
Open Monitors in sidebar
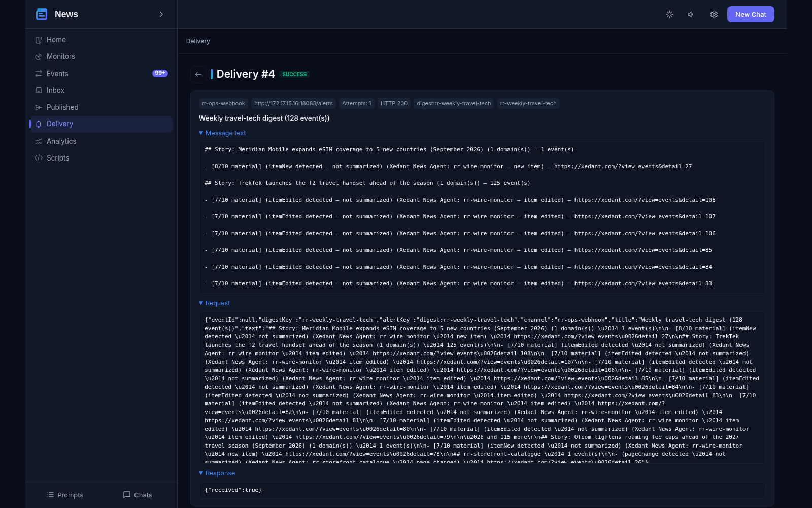(x=101, y=56)
